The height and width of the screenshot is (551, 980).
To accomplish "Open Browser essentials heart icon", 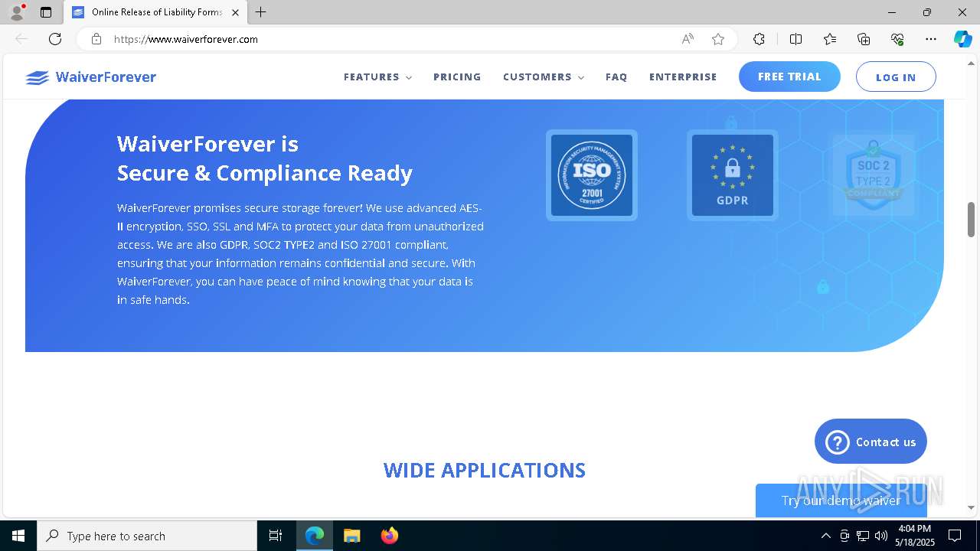I will tap(897, 39).
